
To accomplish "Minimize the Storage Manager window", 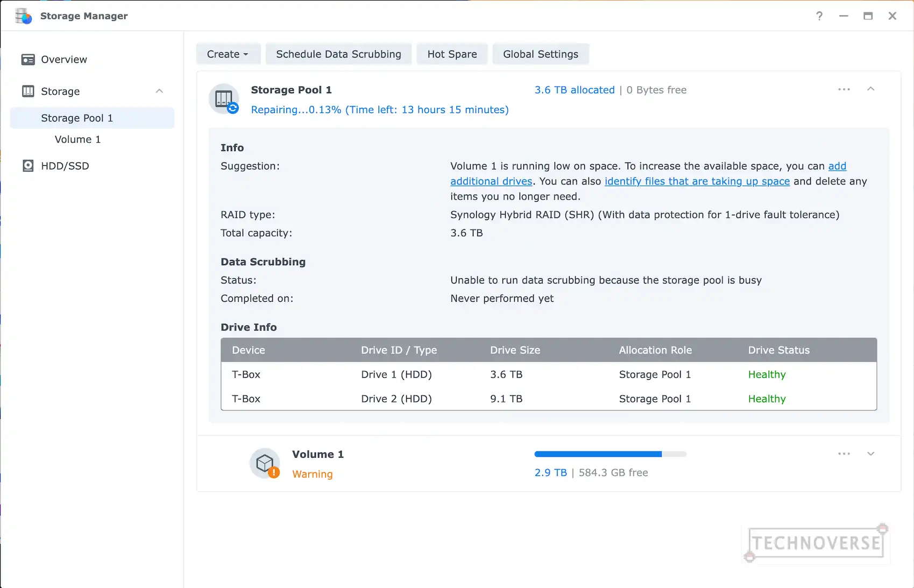I will [x=844, y=16].
